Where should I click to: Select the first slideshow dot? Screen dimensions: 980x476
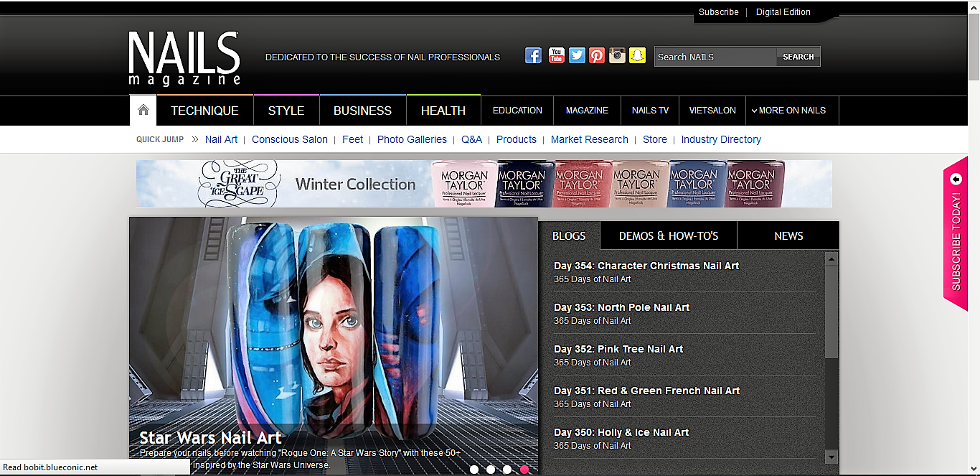pyautogui.click(x=474, y=470)
